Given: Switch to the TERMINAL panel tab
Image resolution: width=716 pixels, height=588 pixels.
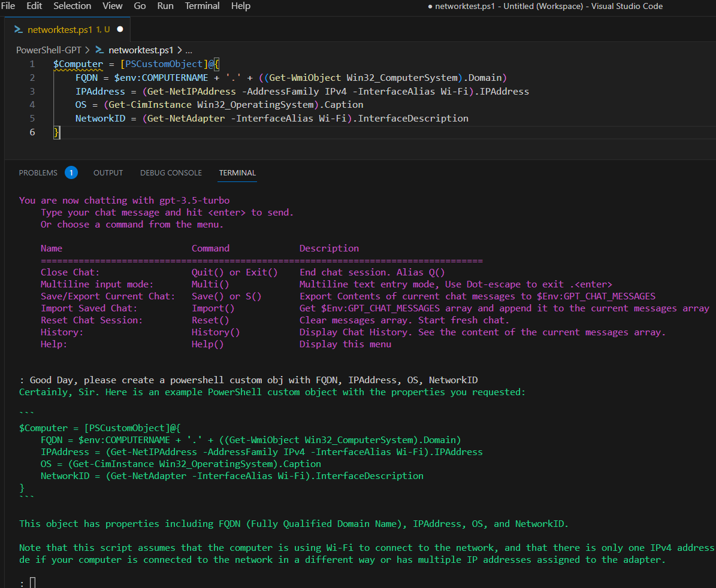Looking at the screenshot, I should tap(237, 173).
